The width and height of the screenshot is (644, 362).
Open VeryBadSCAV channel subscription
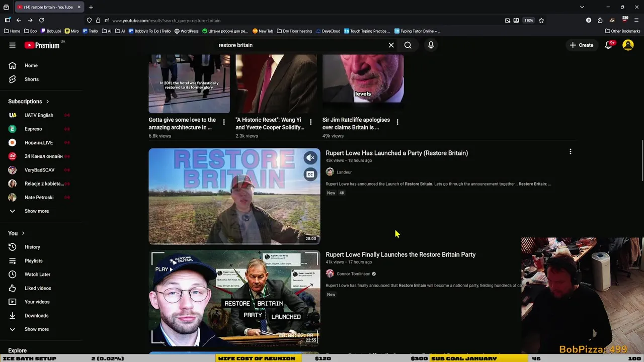pos(39,170)
